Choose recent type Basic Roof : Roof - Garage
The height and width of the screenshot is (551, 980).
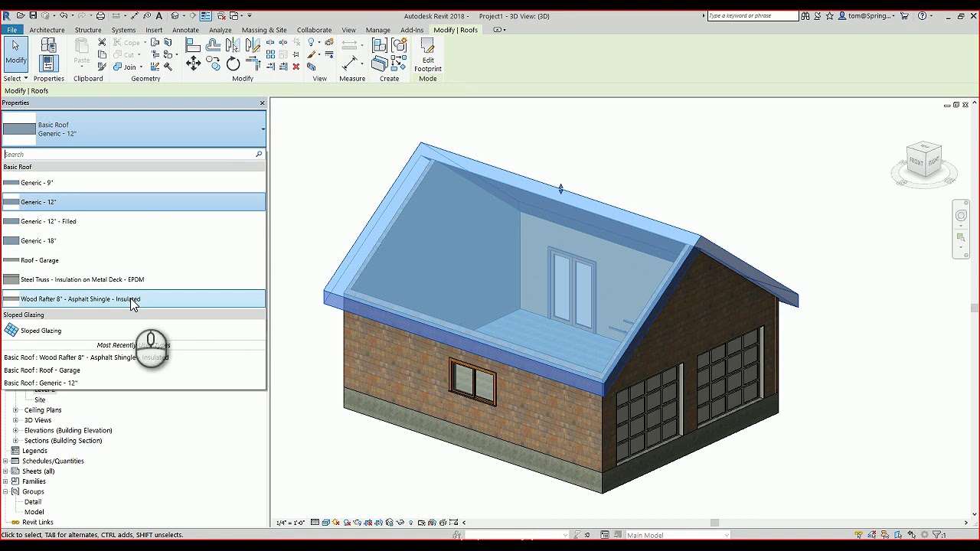click(x=42, y=370)
